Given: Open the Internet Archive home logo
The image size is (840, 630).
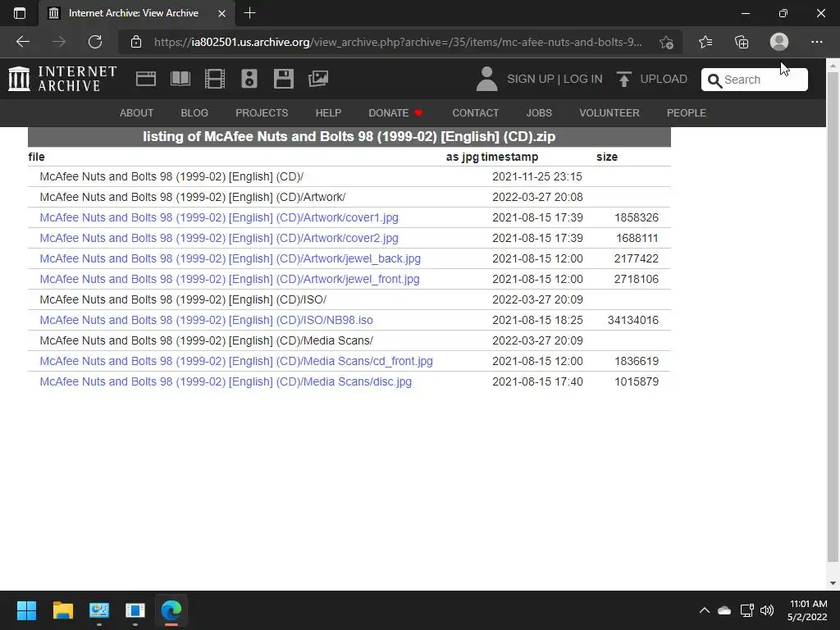Looking at the screenshot, I should pyautogui.click(x=62, y=79).
